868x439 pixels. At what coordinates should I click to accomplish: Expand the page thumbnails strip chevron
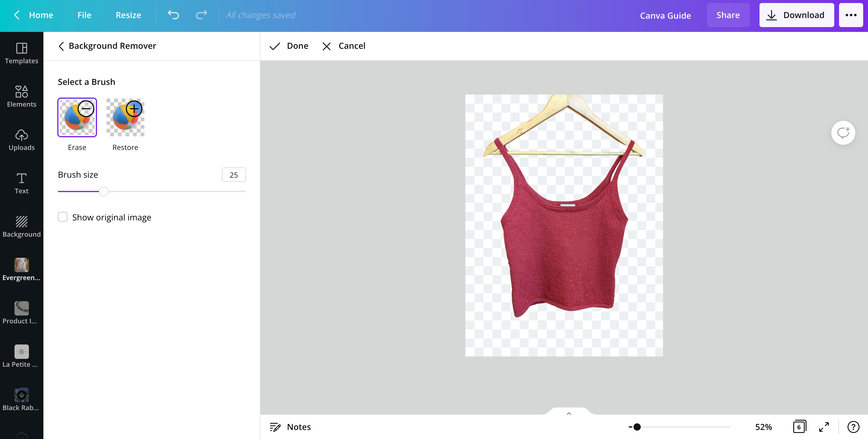point(569,413)
